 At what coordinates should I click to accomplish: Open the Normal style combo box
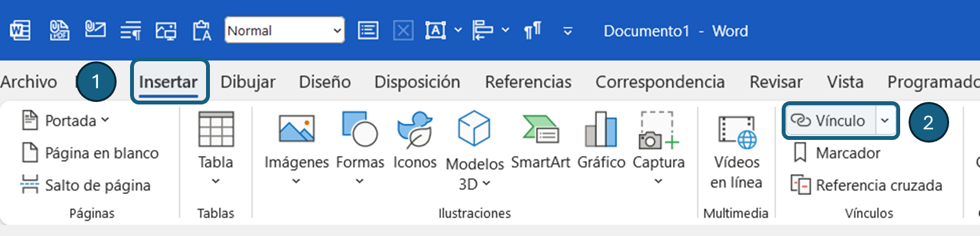pyautogui.click(x=285, y=30)
